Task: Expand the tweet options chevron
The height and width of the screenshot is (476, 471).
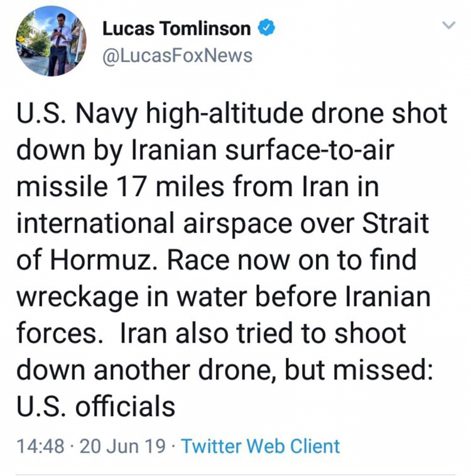Action: click(448, 26)
